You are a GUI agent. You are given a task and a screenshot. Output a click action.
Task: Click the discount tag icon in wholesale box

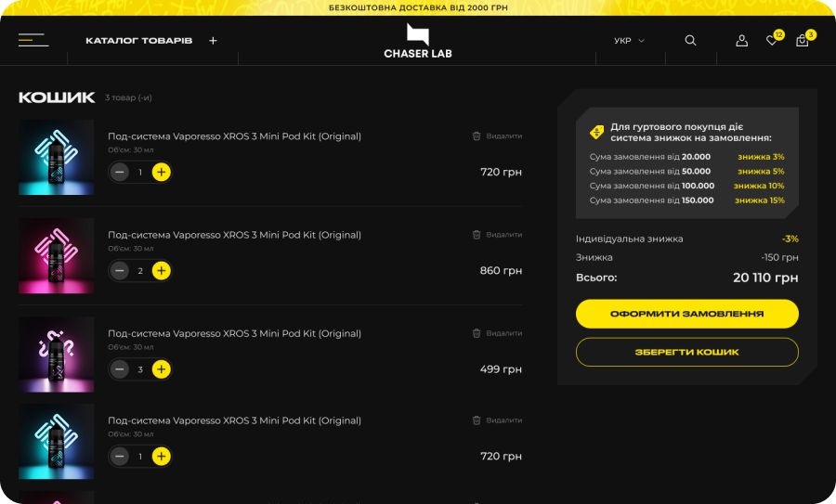coord(596,132)
